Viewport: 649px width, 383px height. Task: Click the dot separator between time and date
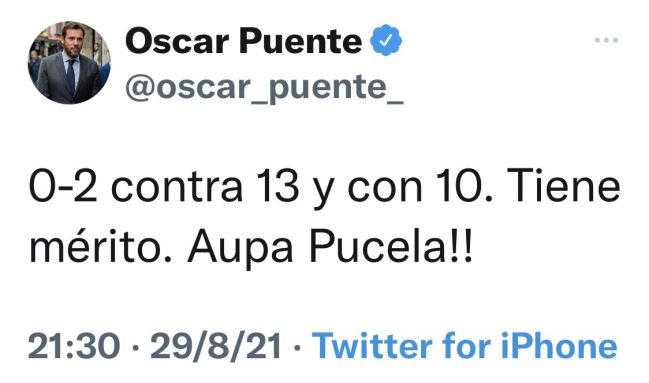tap(135, 346)
